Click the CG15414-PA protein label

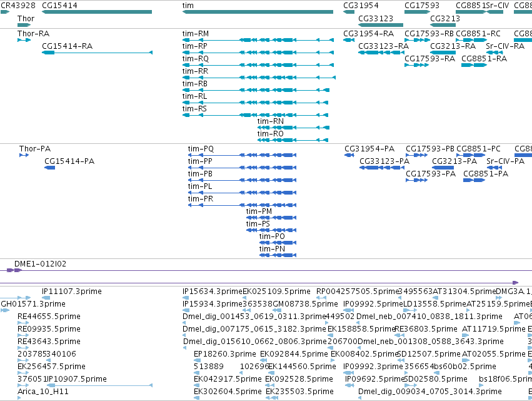tap(69, 161)
